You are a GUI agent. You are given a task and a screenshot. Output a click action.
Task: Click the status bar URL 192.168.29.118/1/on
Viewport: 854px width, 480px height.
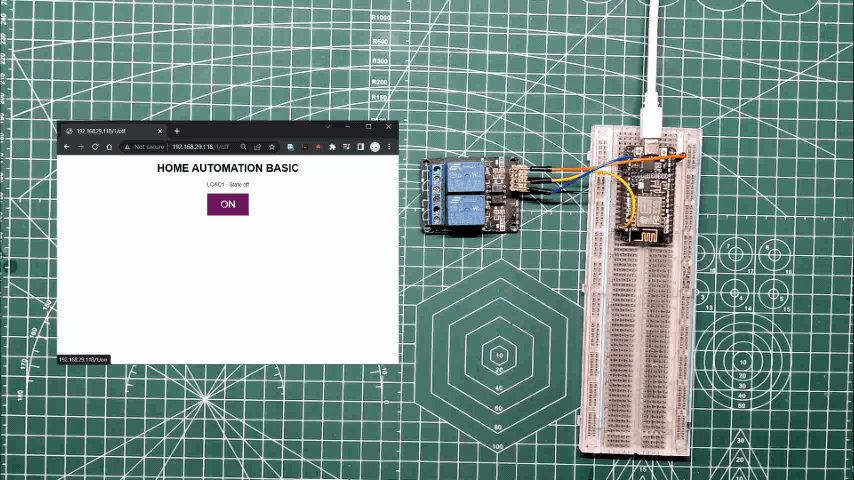pos(83,360)
